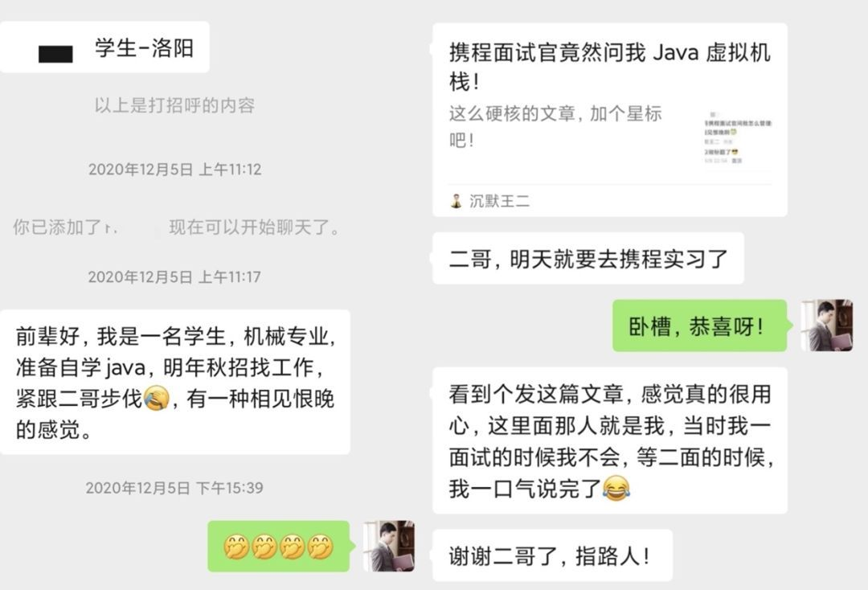
Task: Tap the 谢谢二哥了，指路人! message bubble
Action: pyautogui.click(x=552, y=555)
